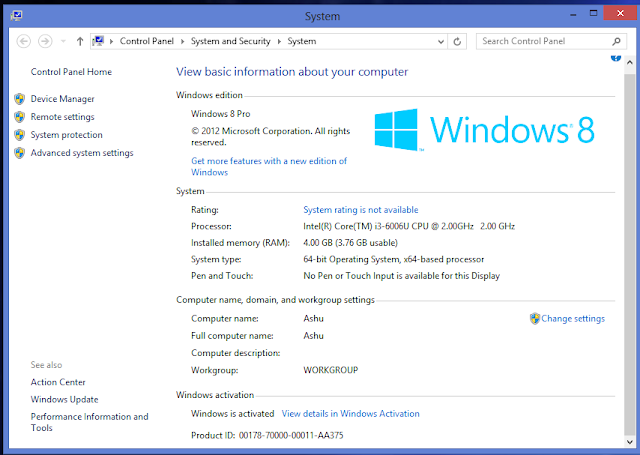Viewport: 640px width, 455px height.
Task: Click the 'Windows 8 Pro' edition text
Action: point(221,114)
